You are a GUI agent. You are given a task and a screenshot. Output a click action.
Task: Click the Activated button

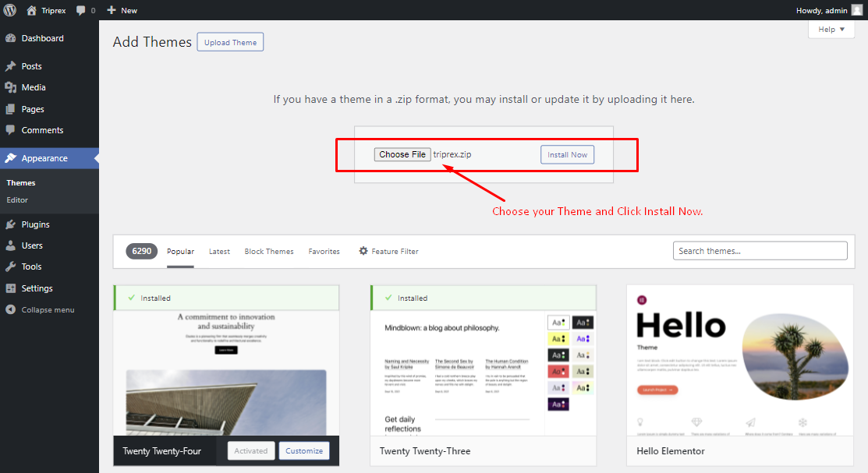pyautogui.click(x=251, y=451)
